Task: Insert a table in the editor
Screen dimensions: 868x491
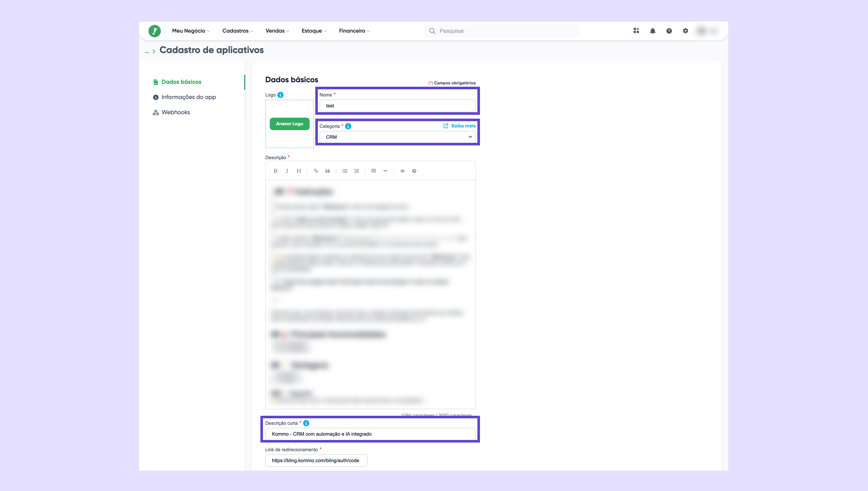Action: (374, 171)
